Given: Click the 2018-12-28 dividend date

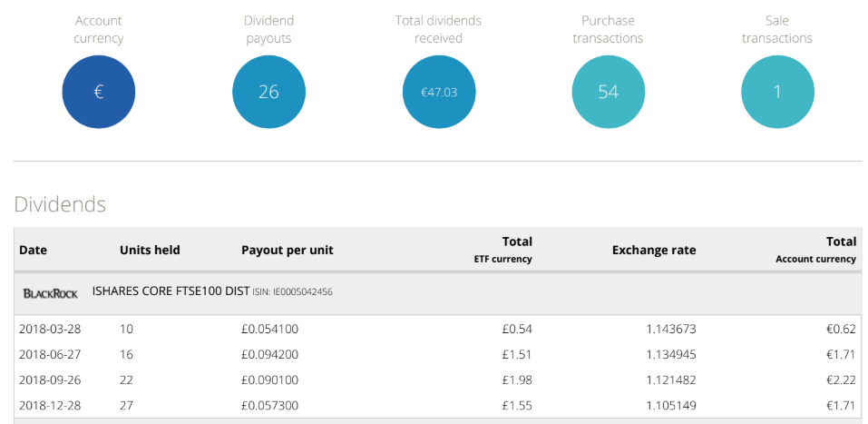Looking at the screenshot, I should (x=50, y=405).
